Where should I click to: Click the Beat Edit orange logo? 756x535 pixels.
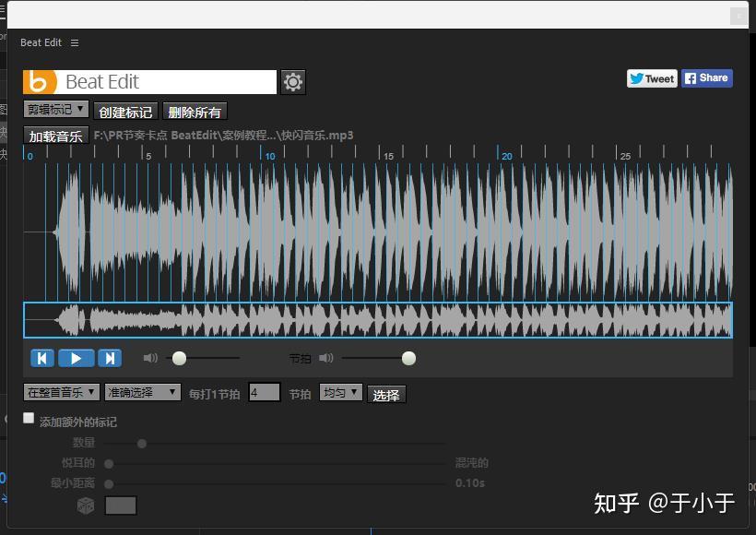click(x=40, y=82)
